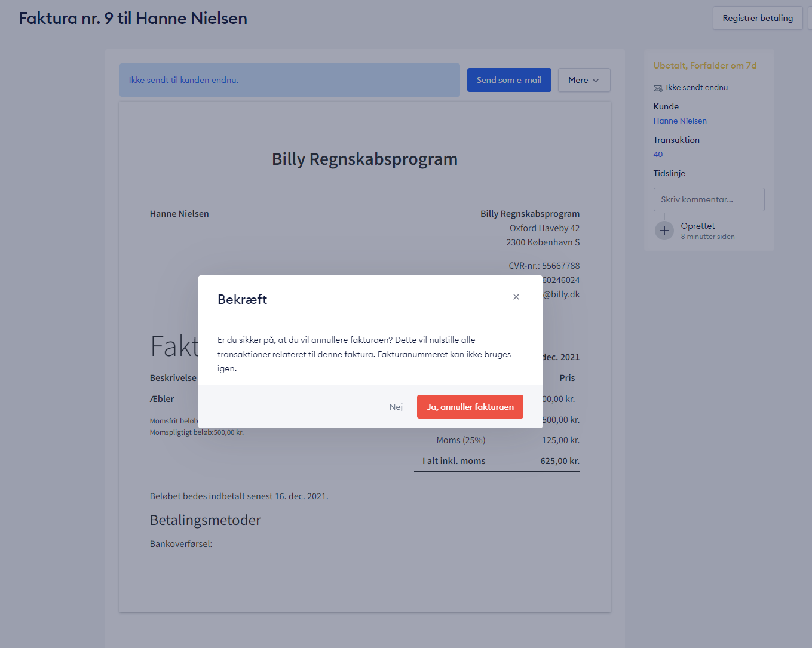This screenshot has height=648, width=812.
Task: Click the plus icon beside Oprettet
Action: coord(664,230)
